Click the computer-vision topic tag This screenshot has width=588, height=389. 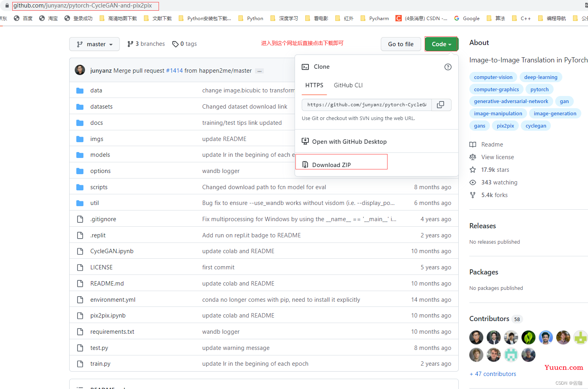493,77
